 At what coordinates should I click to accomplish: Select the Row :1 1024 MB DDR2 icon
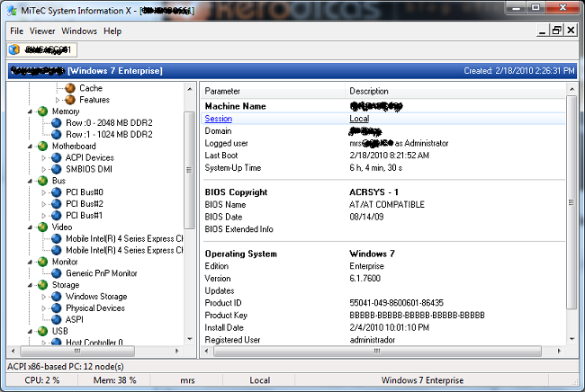tap(57, 135)
